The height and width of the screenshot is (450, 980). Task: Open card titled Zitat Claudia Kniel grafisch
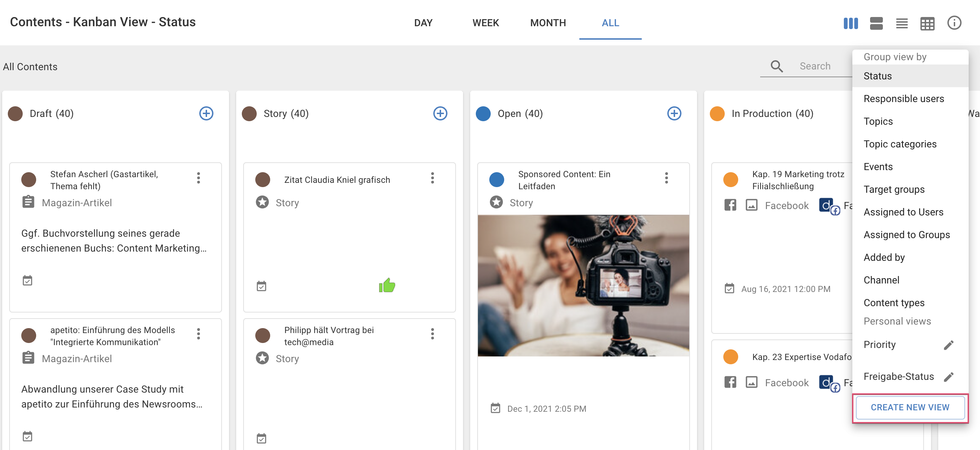coord(337,180)
